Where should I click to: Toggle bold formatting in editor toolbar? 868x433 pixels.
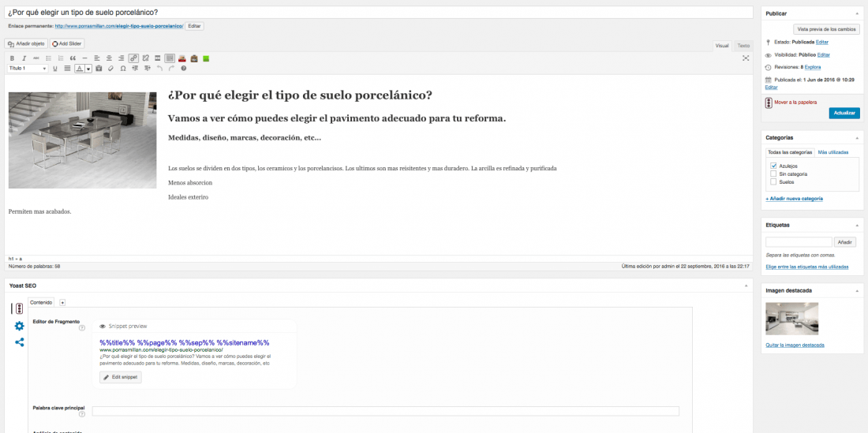(12, 58)
